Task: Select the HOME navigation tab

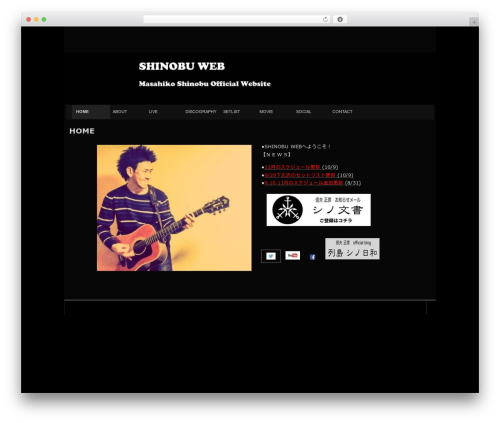Action: pos(91,112)
